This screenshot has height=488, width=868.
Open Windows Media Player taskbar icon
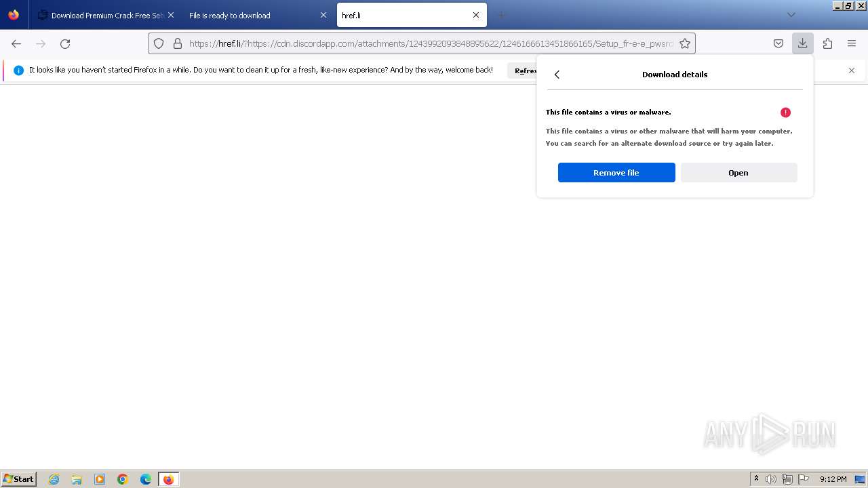(x=100, y=479)
